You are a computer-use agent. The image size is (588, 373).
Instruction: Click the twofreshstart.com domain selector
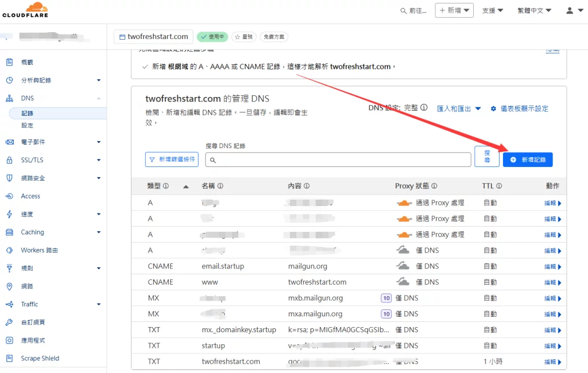(153, 37)
